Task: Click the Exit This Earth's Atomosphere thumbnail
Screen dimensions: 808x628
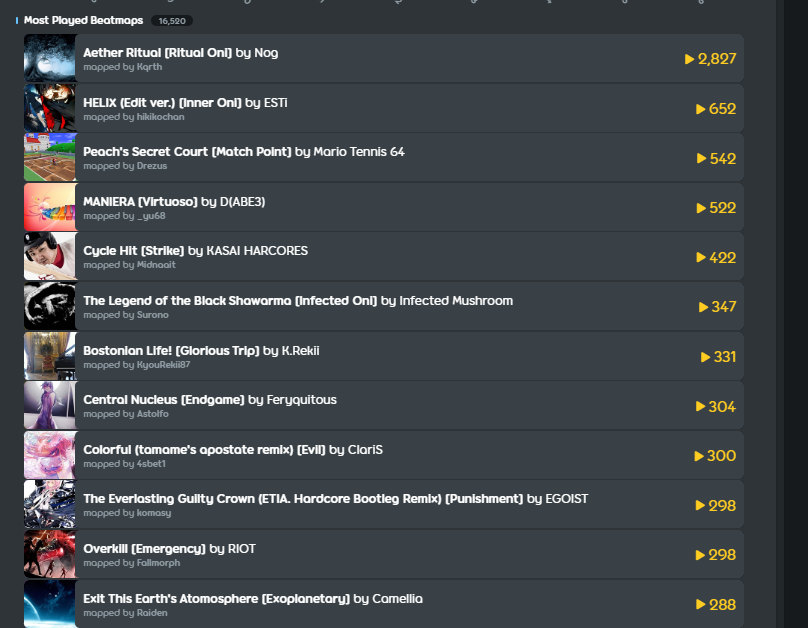Action: click(x=50, y=604)
